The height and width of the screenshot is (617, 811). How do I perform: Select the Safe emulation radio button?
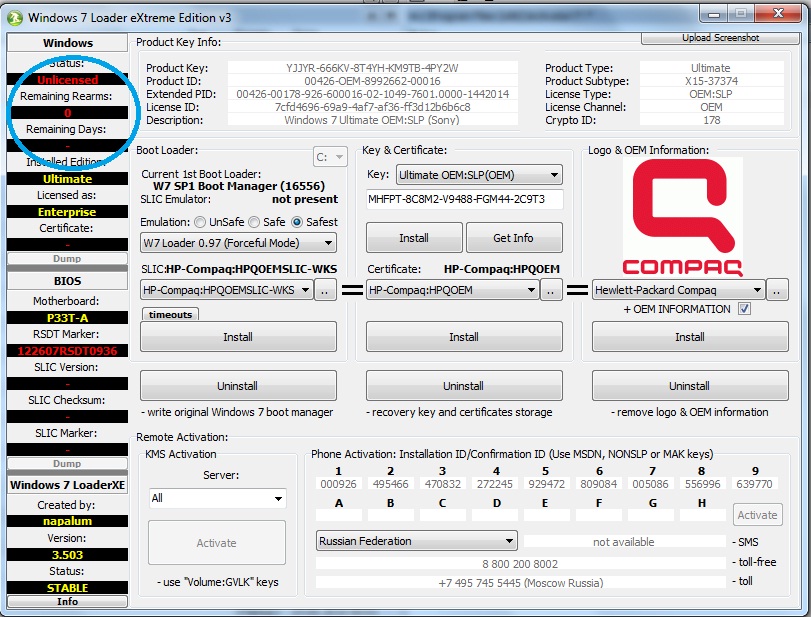(254, 222)
